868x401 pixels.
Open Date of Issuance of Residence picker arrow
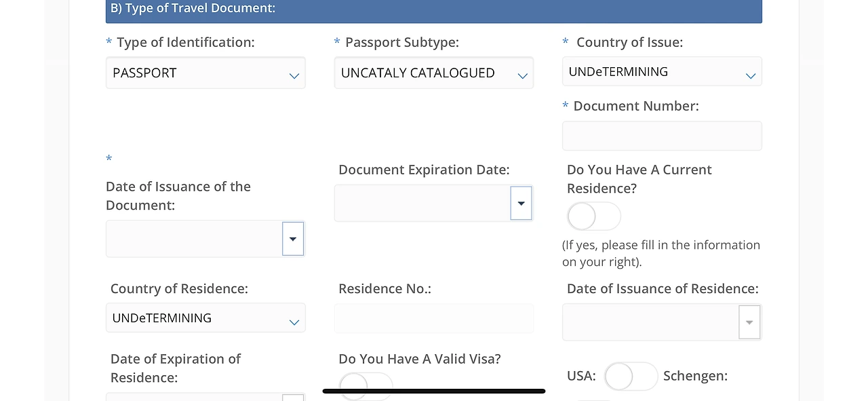pos(749,322)
